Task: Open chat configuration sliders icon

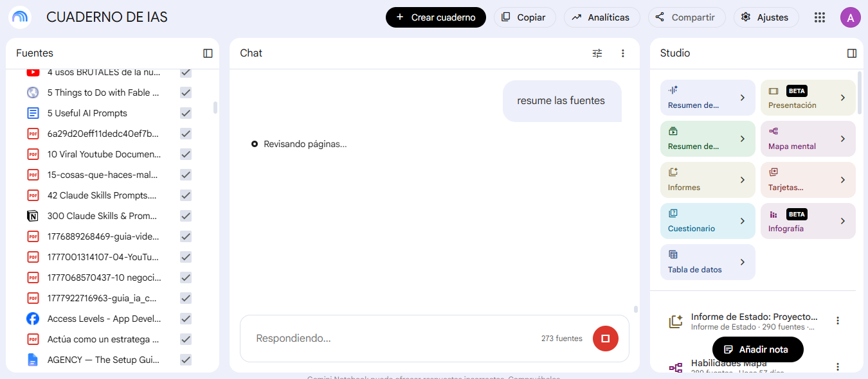Action: 597,53
